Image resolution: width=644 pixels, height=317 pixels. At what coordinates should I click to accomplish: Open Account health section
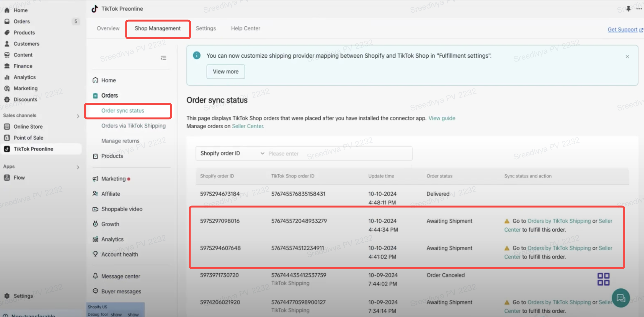[119, 254]
